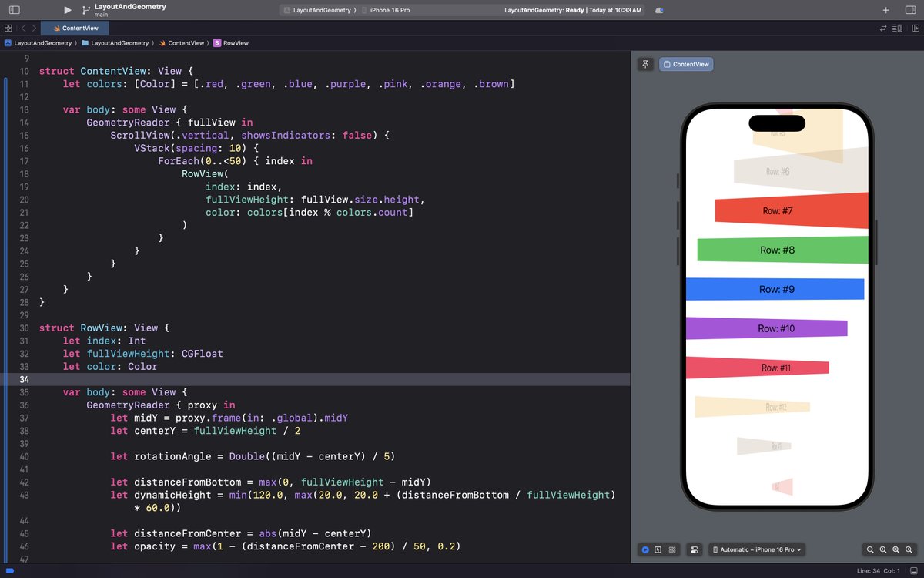The image size is (924, 578).
Task: Go back in editor history
Action: click(23, 28)
